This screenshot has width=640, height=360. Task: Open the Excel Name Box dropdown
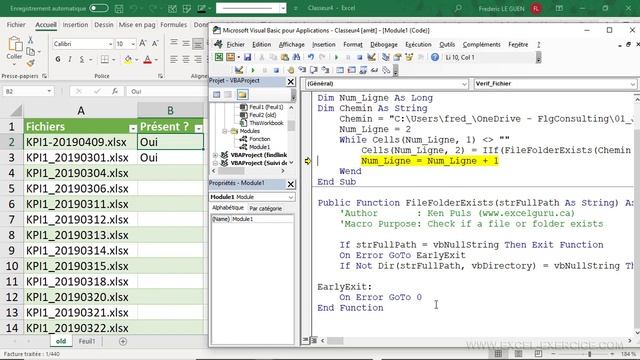click(49, 91)
